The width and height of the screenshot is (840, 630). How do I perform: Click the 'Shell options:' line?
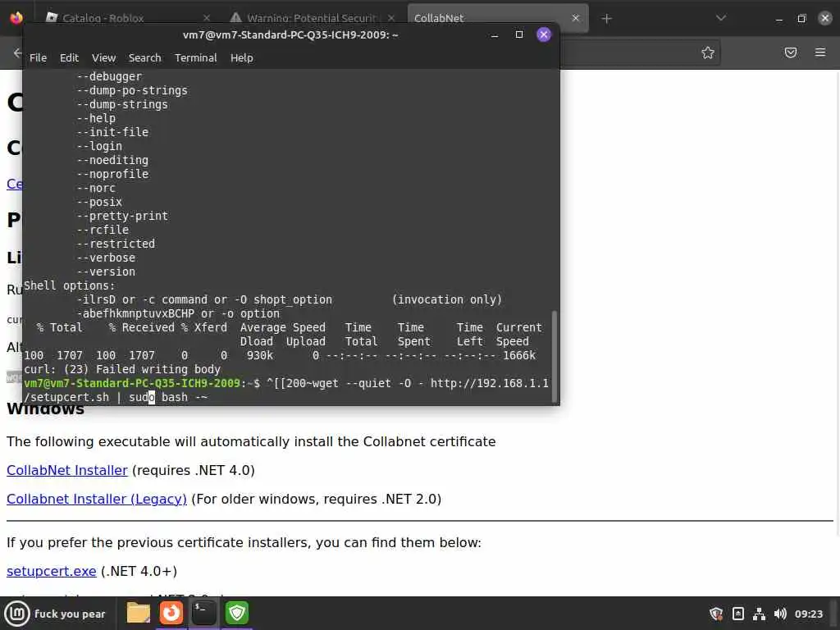pyautogui.click(x=69, y=285)
